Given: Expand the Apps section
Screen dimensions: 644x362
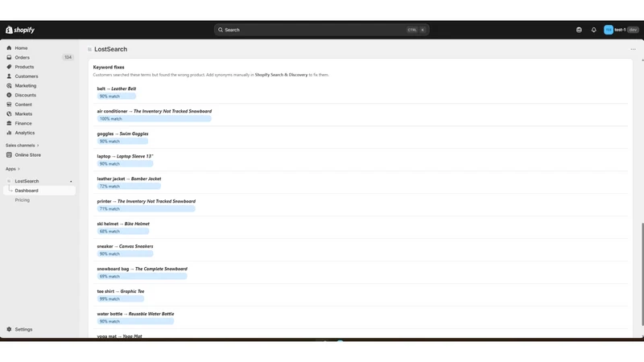Looking at the screenshot, I should click(x=13, y=169).
